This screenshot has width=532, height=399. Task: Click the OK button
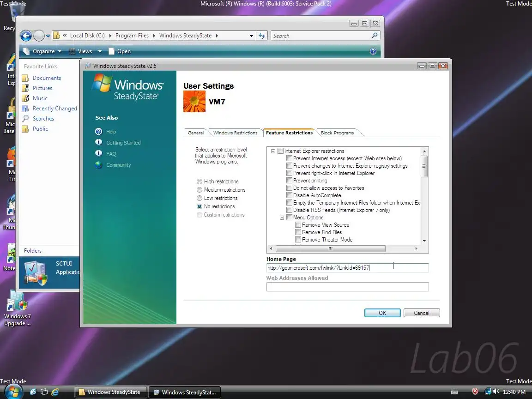(x=382, y=313)
